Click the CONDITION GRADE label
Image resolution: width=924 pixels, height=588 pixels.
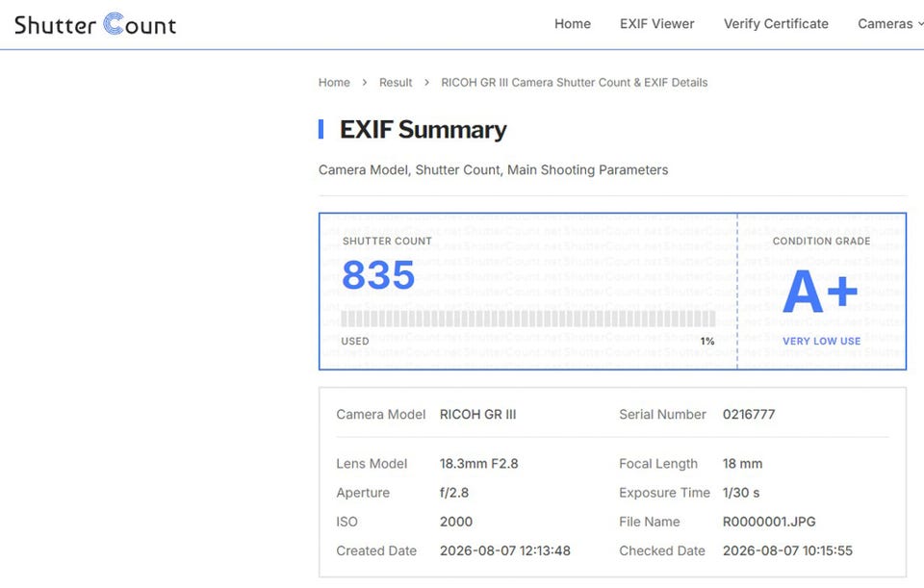[x=821, y=241]
